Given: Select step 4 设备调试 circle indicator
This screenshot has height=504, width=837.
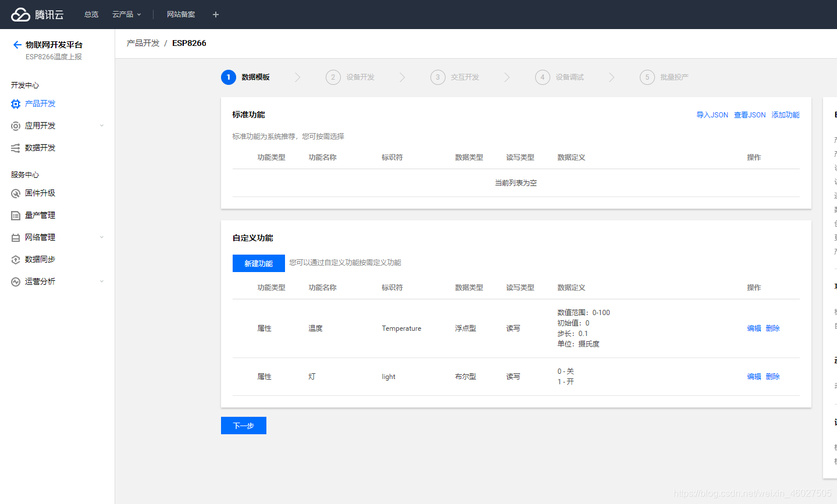Looking at the screenshot, I should tap(542, 77).
